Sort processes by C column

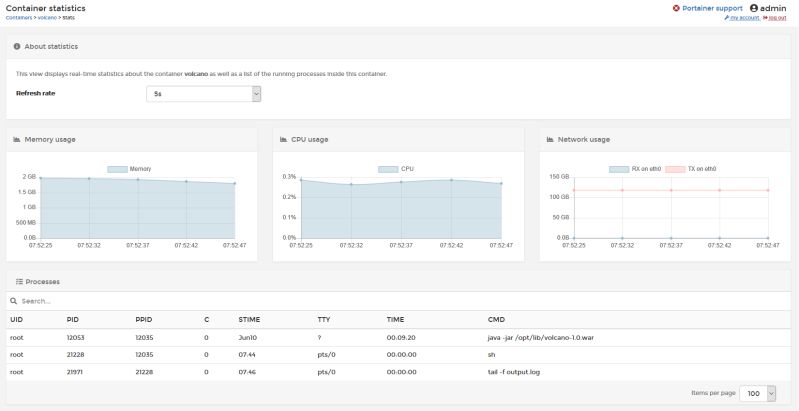coord(206,320)
